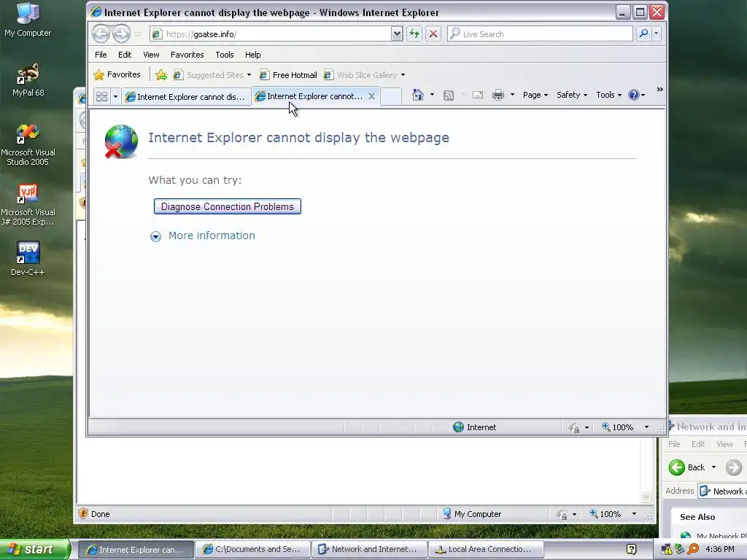Screen dimensions: 747x560
Task: Switch to Local Area Connection taskbar item
Action: [485, 550]
